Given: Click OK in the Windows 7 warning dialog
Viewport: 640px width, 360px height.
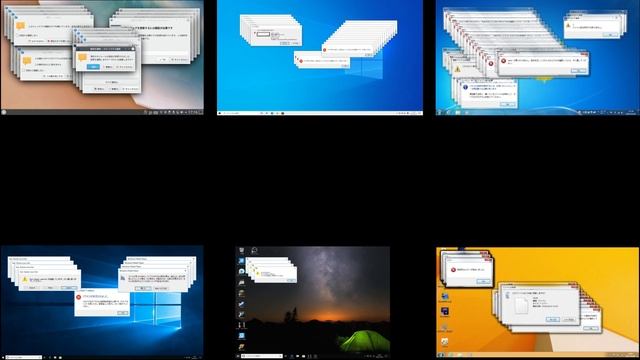Looking at the screenshot, I should pyautogui.click(x=610, y=35).
